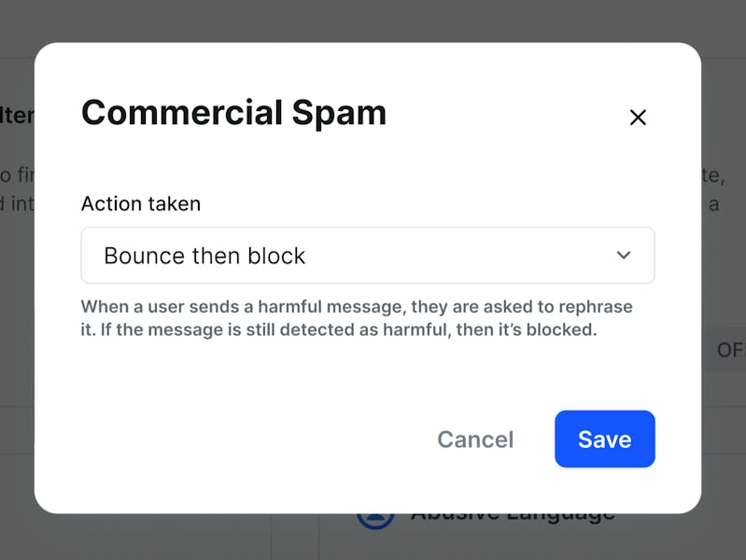Select the "Bounce then block" value text
This screenshot has height=560, width=746.
(x=204, y=256)
